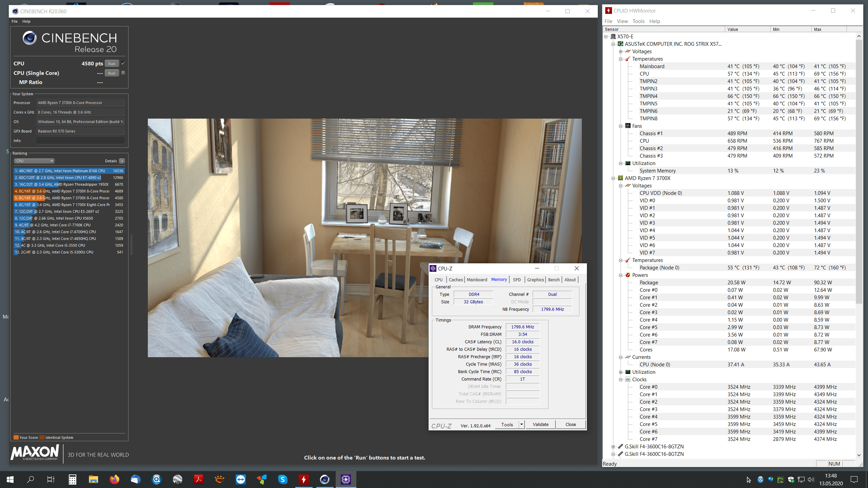Run the CPU Single Core test
The image size is (868, 488).
[112, 73]
